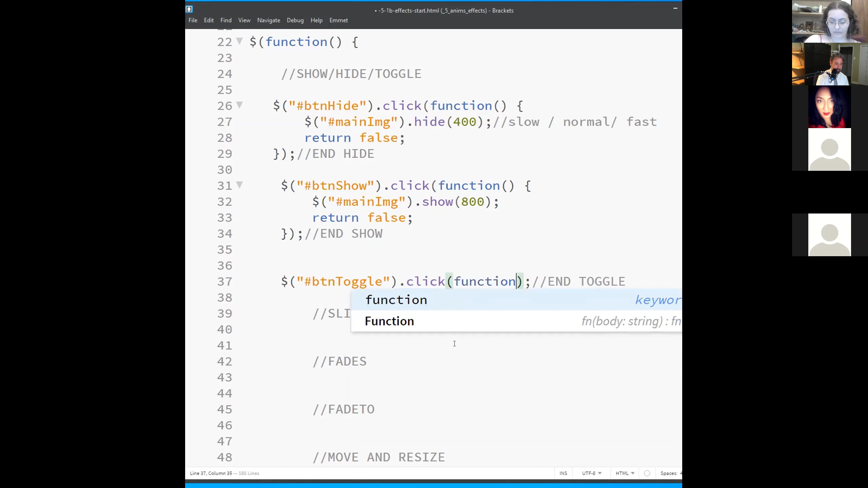Open the View menu
Screen dimensions: 868x488
[244, 20]
